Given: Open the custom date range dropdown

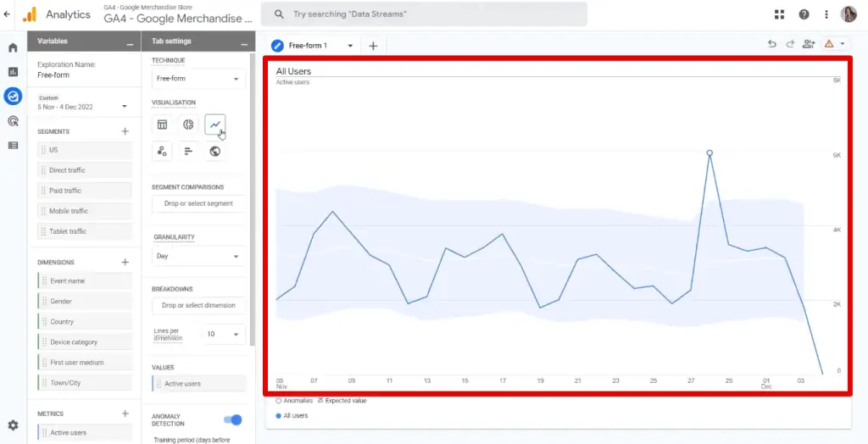Looking at the screenshot, I should click(x=83, y=103).
